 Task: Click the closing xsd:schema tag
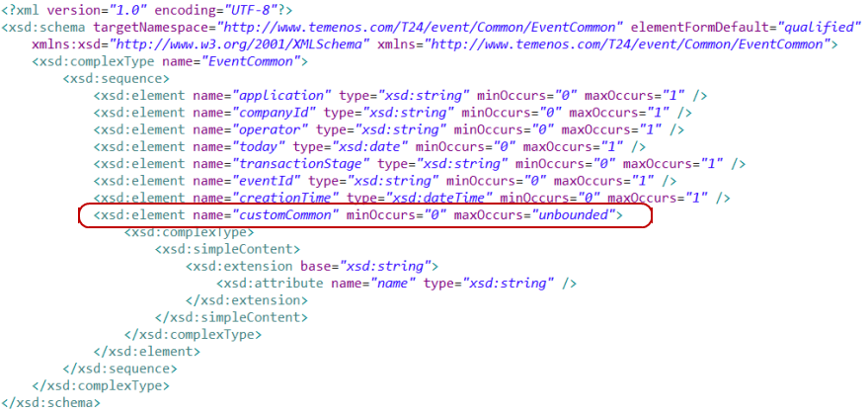pos(50,403)
